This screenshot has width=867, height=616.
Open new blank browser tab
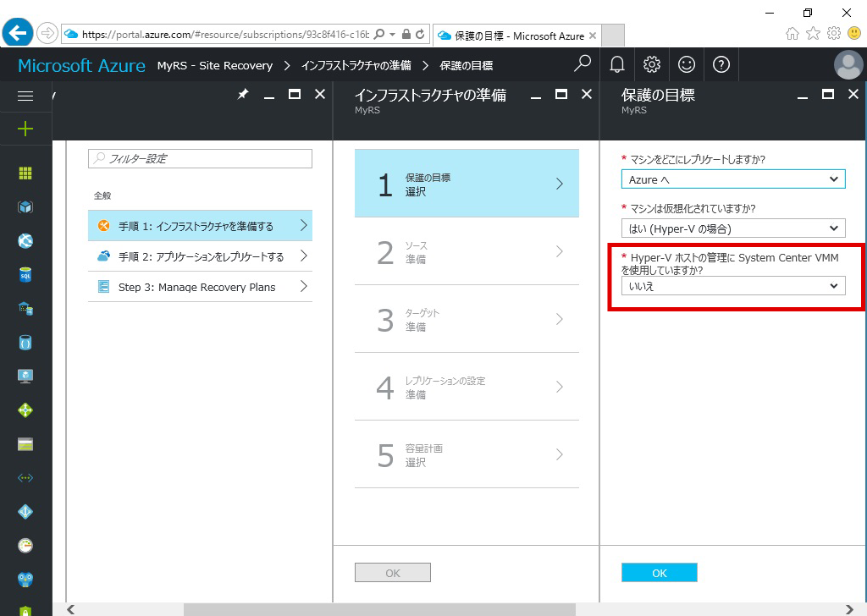pos(613,36)
